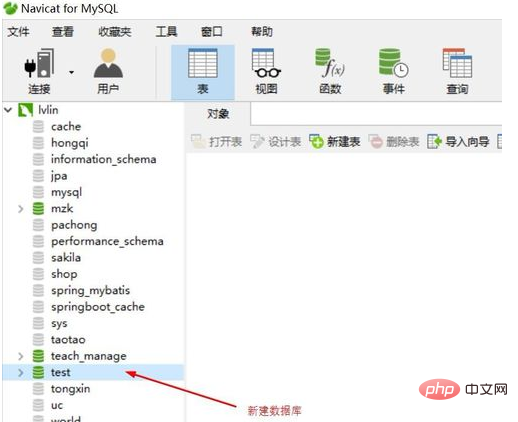Select the shop database name
The height and width of the screenshot is (422, 518).
click(64, 274)
